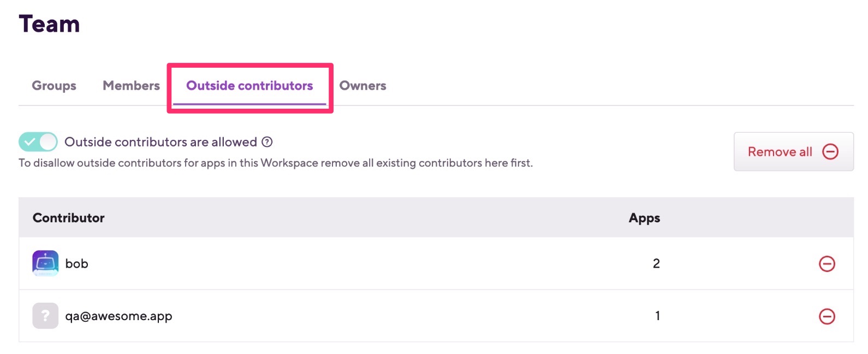Click the qa@awesome.app contributor email
Screen dimensions: 868x354
(x=119, y=316)
